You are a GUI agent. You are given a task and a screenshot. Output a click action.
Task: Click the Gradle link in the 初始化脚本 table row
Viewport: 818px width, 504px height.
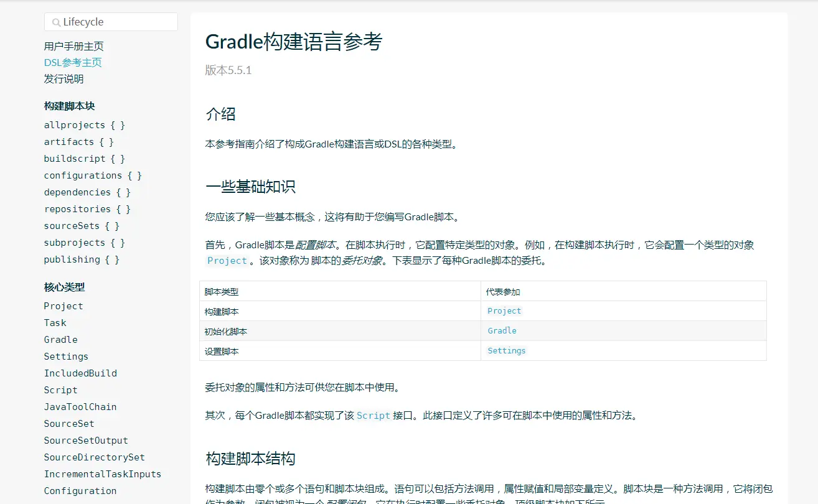pos(502,331)
